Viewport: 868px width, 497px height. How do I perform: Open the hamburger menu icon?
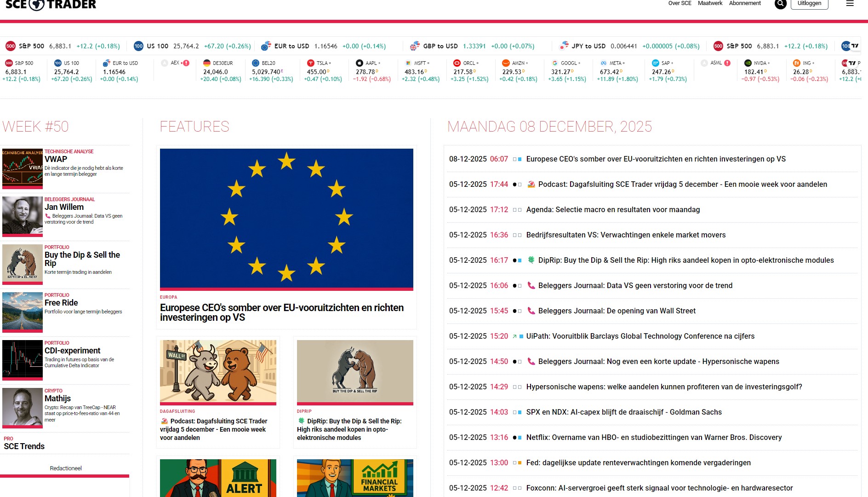tap(850, 4)
